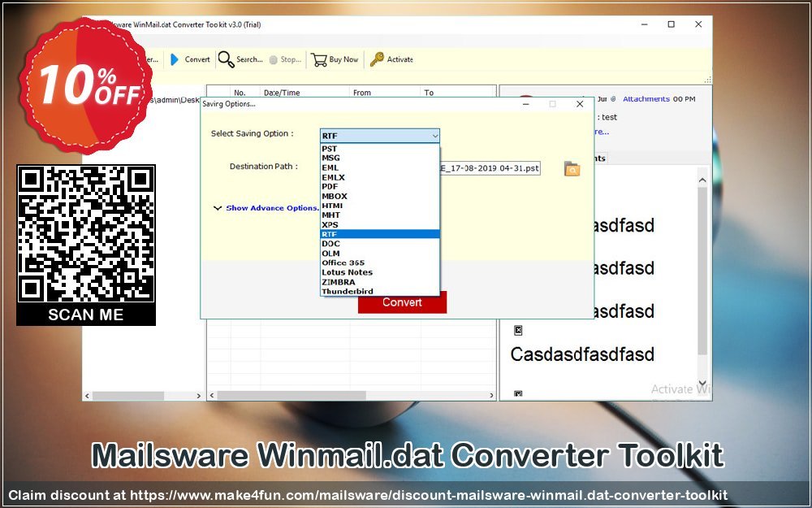This screenshot has width=812, height=508.
Task: Choose PDF from saving options list
Action: tap(379, 187)
